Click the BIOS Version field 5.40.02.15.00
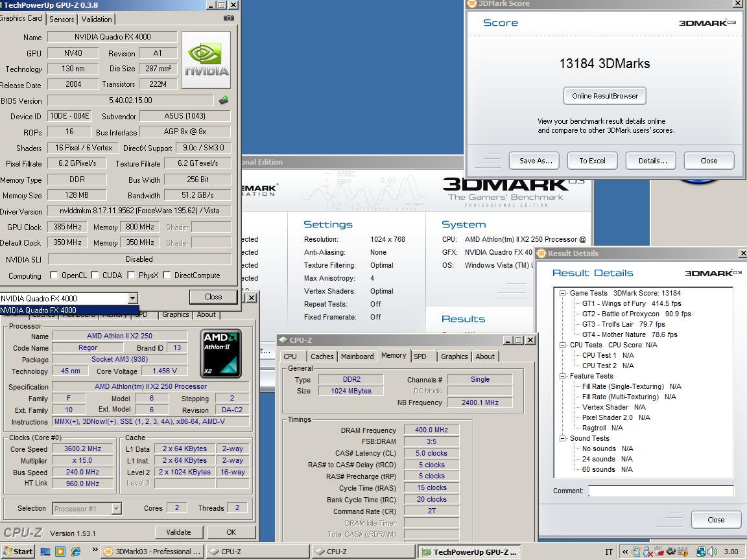Screen dimensions: 747x560 (x=130, y=100)
